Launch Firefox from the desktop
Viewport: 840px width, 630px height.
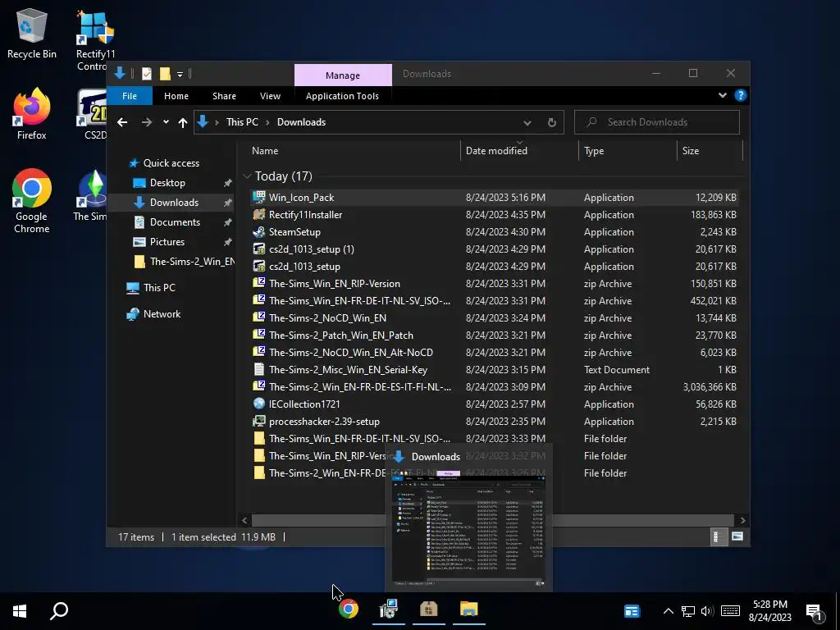click(32, 114)
